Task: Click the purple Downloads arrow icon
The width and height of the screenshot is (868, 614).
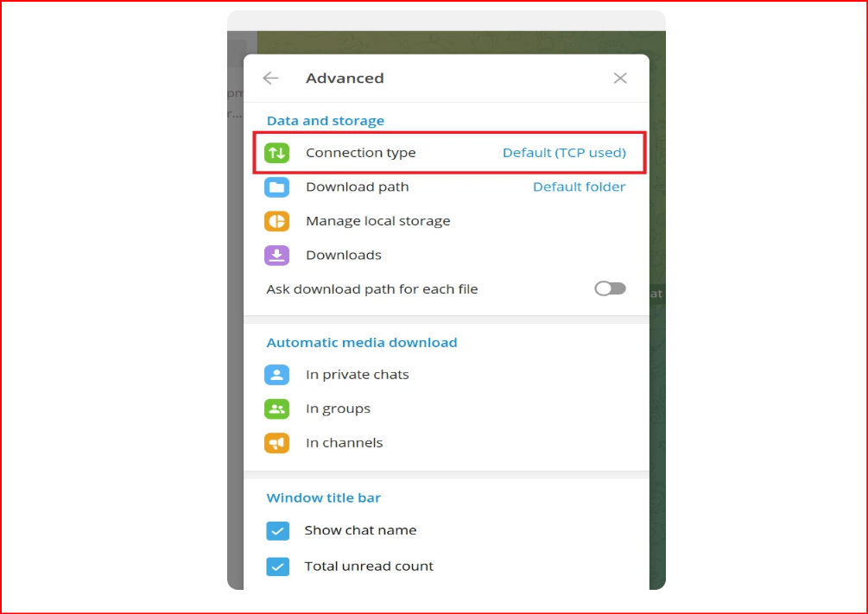Action: pyautogui.click(x=276, y=256)
